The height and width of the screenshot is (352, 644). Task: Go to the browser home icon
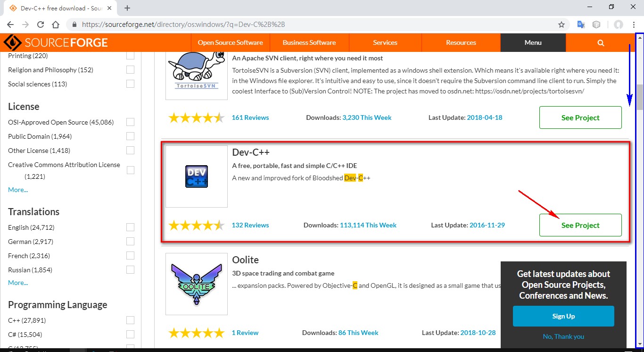click(x=56, y=25)
